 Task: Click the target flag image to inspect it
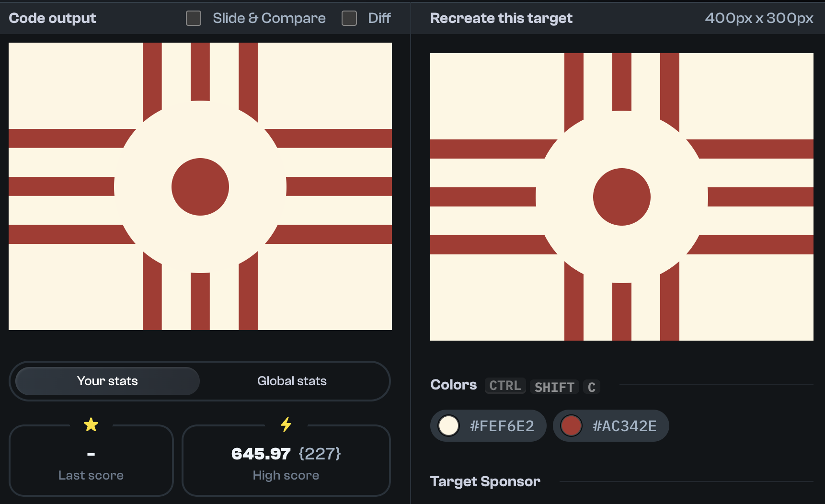pyautogui.click(x=622, y=196)
